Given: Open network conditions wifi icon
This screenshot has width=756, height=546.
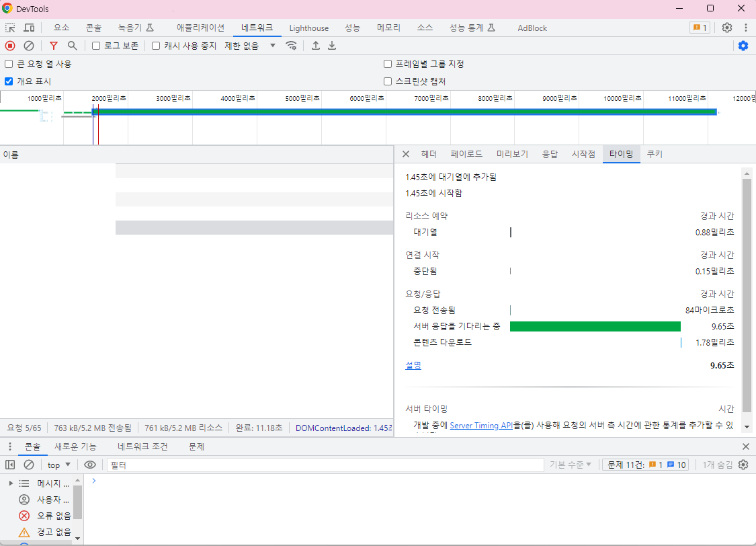Looking at the screenshot, I should tap(291, 46).
